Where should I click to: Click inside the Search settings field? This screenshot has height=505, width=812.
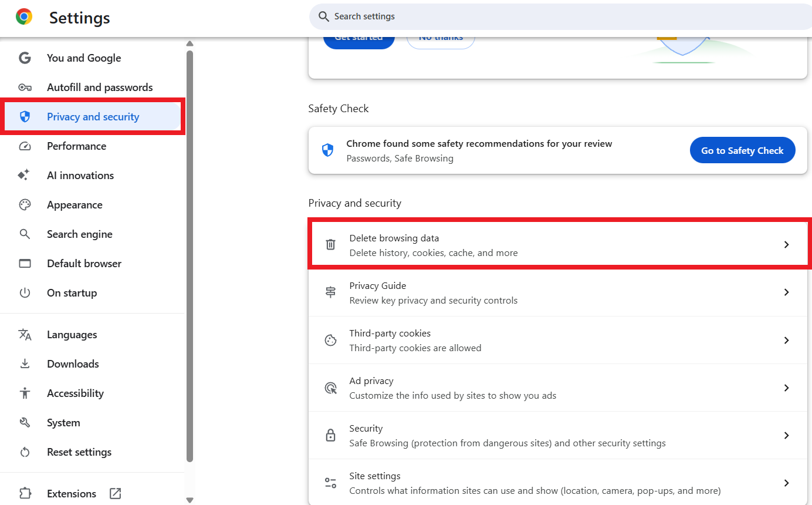click(x=559, y=16)
